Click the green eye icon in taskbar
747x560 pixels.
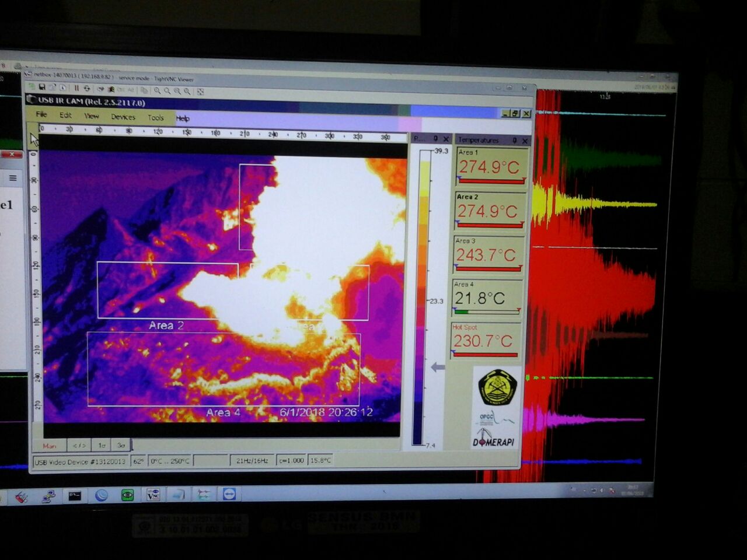click(x=127, y=495)
